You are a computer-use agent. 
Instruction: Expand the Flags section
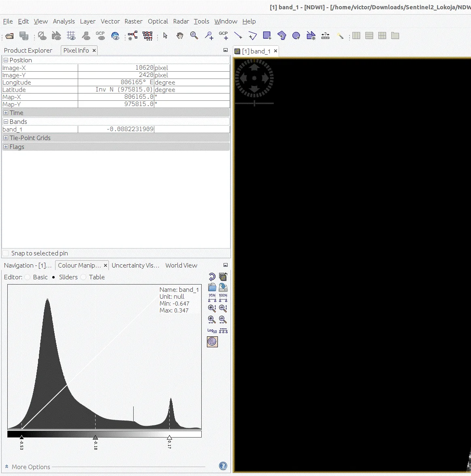click(x=6, y=147)
